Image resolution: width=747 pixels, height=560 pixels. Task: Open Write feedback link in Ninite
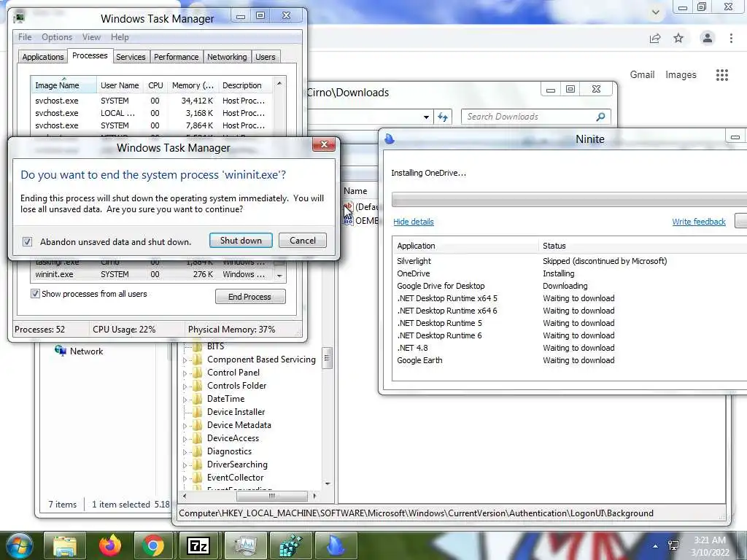(698, 222)
